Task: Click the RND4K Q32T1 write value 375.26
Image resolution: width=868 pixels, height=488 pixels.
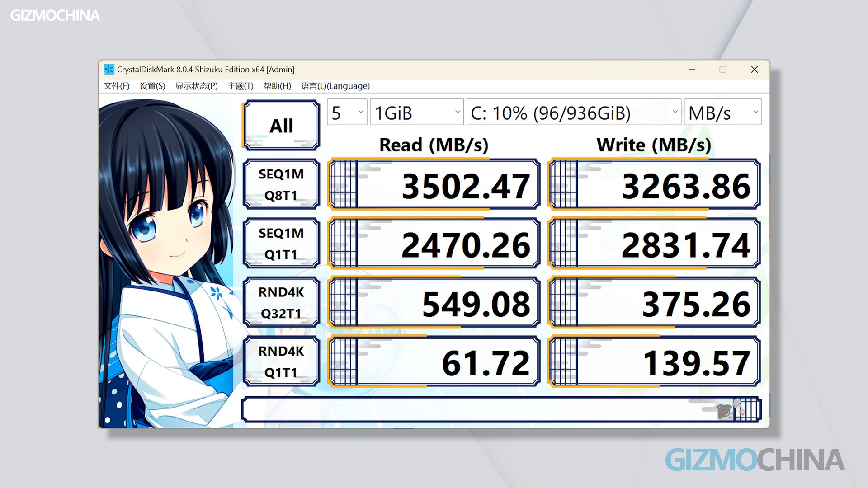Action: tap(654, 302)
